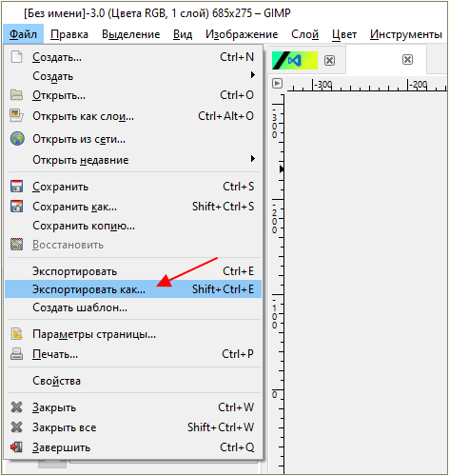Open the Слой menu
Image resolution: width=449 pixels, height=476 pixels.
304,34
